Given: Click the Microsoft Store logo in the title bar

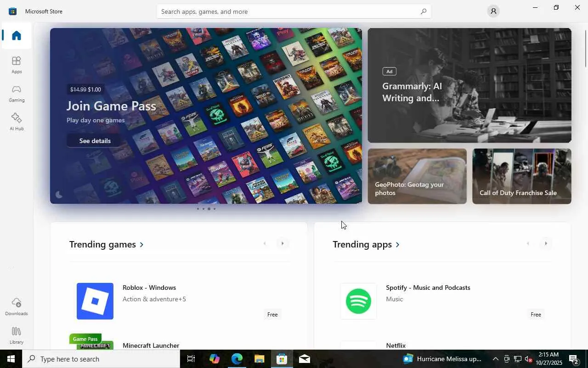Looking at the screenshot, I should [13, 11].
